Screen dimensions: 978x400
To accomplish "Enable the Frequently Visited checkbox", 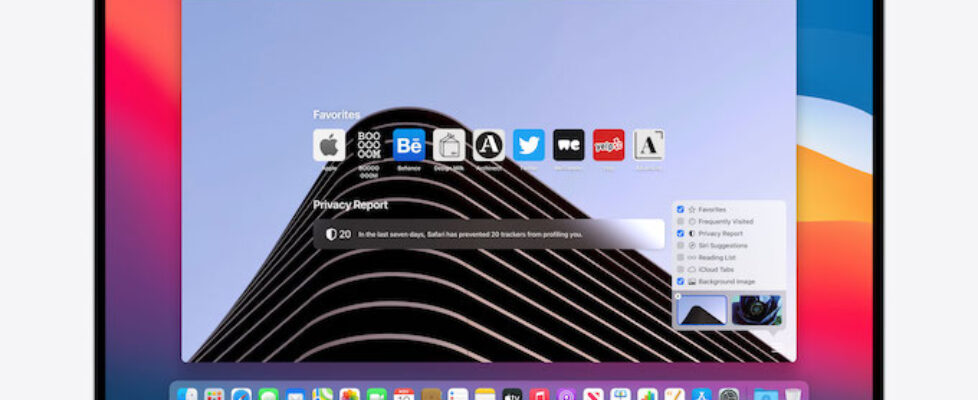I will (681, 222).
